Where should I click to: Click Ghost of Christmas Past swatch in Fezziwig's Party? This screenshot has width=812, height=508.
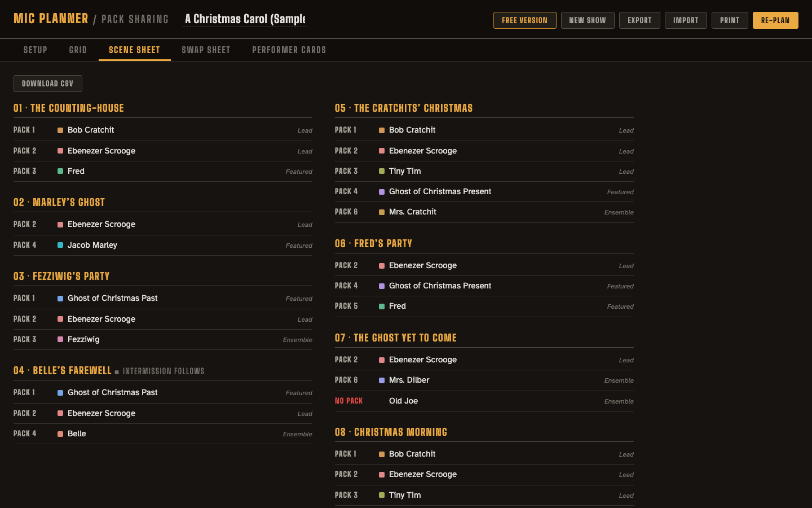[60, 299]
